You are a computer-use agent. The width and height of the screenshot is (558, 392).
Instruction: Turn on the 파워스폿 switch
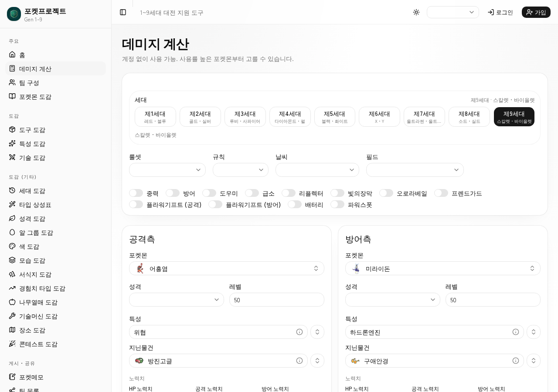[337, 204]
